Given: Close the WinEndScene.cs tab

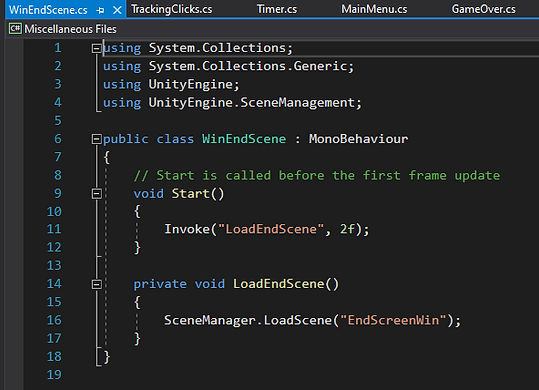Looking at the screenshot, I should coord(117,10).
